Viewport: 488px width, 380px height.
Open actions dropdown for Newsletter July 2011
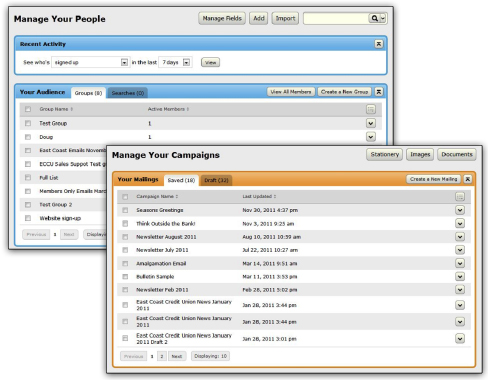click(x=460, y=250)
